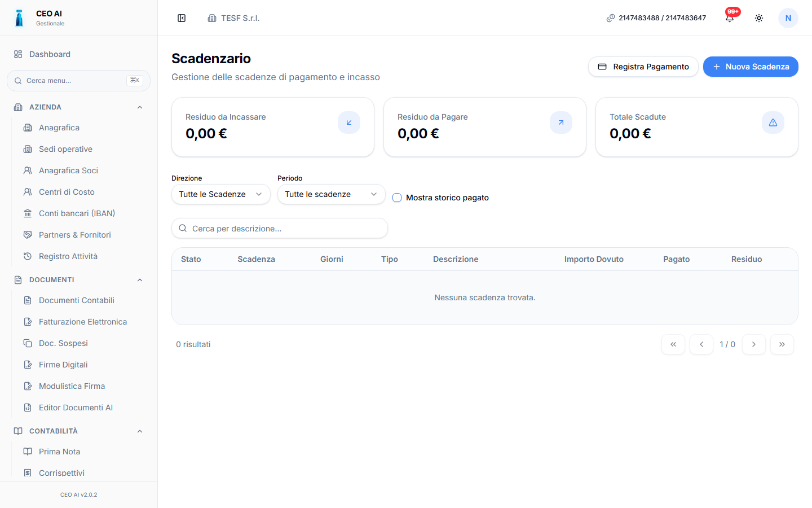
Task: Click the Partners & Fornitori handshake icon
Action: [x=28, y=235]
